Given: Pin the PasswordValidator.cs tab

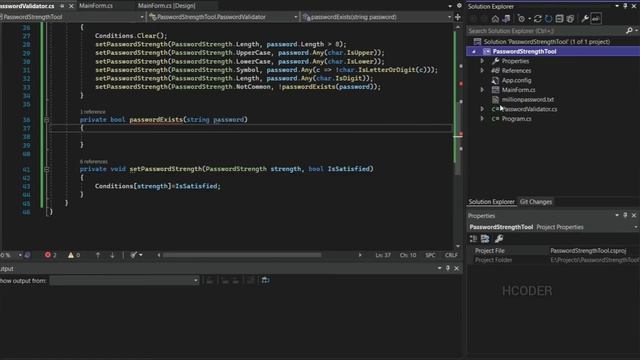Looking at the screenshot, I should 62,6.
